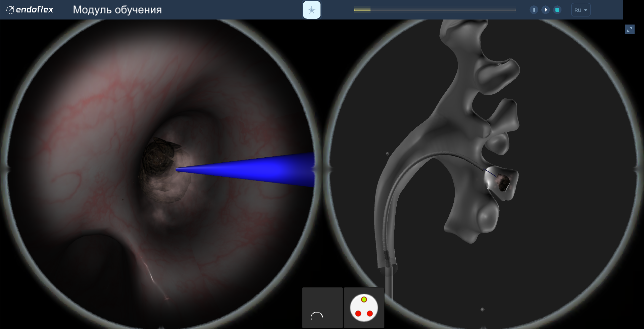
Task: Select the green dot on the channel indicator
Action: pyautogui.click(x=364, y=299)
